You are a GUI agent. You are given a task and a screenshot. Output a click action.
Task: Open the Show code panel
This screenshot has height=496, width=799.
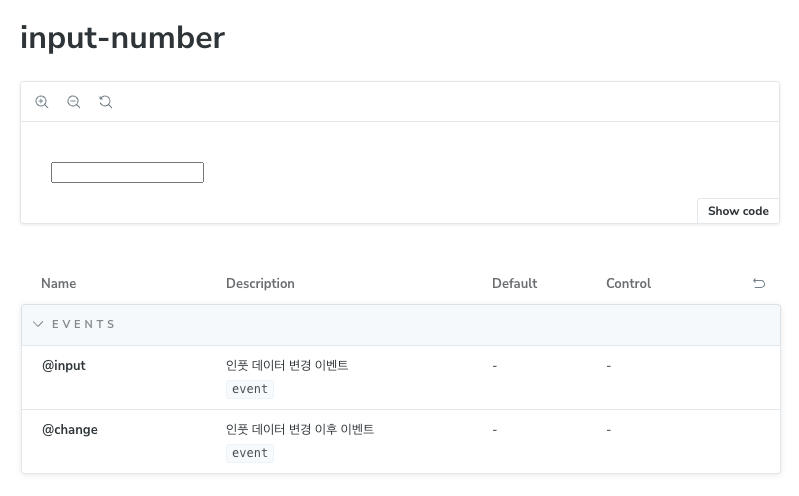738,211
